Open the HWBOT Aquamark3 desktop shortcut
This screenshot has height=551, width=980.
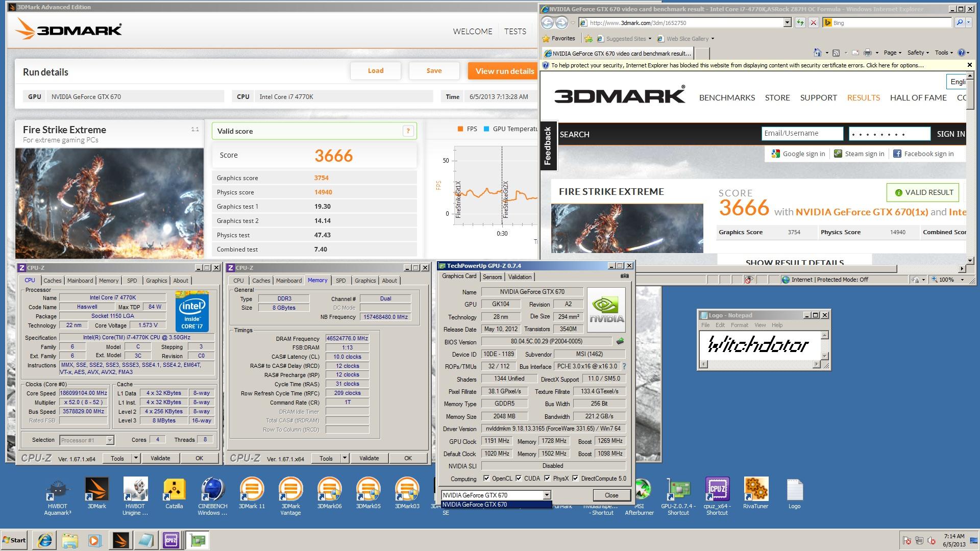point(58,496)
